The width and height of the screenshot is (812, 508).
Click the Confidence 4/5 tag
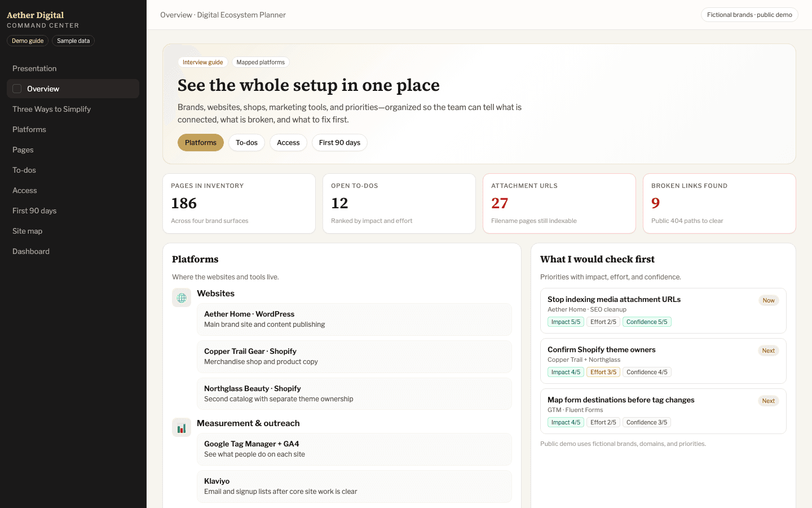pos(647,372)
